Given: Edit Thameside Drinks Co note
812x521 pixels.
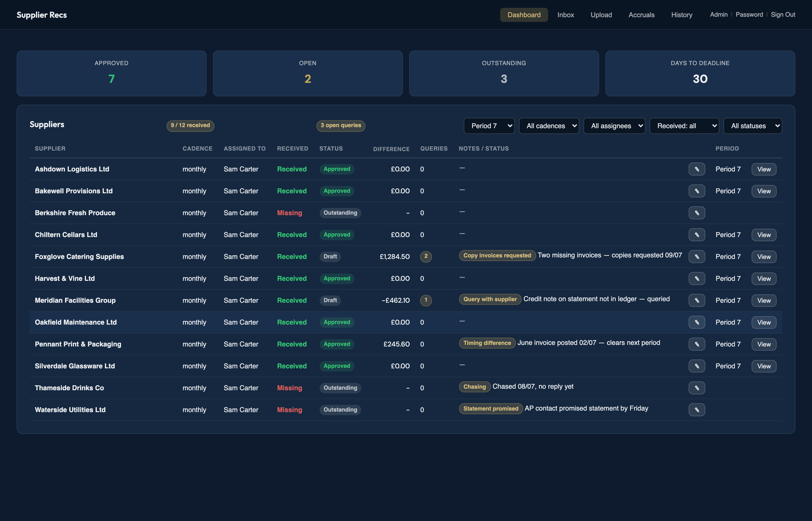Looking at the screenshot, I should [696, 388].
